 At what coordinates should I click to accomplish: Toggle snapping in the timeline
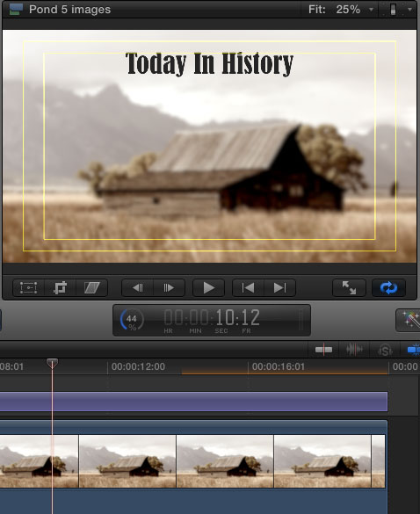(x=413, y=350)
